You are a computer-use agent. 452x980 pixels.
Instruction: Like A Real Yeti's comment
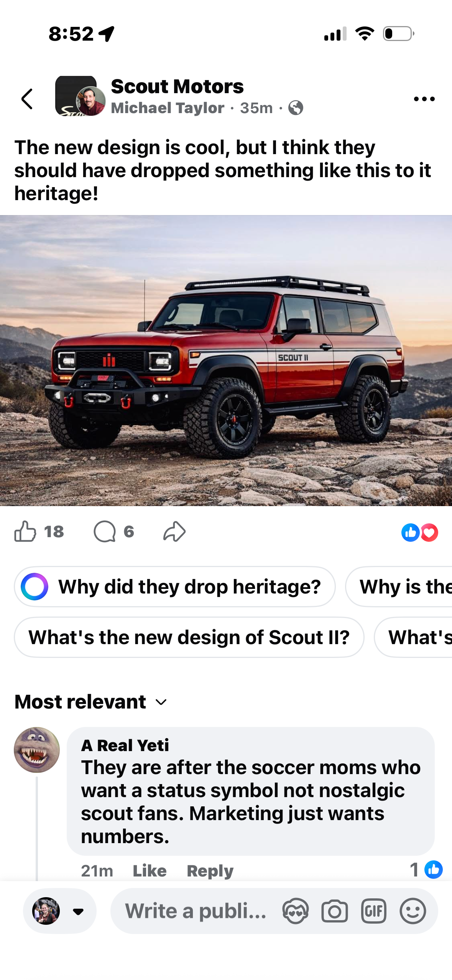(x=150, y=871)
